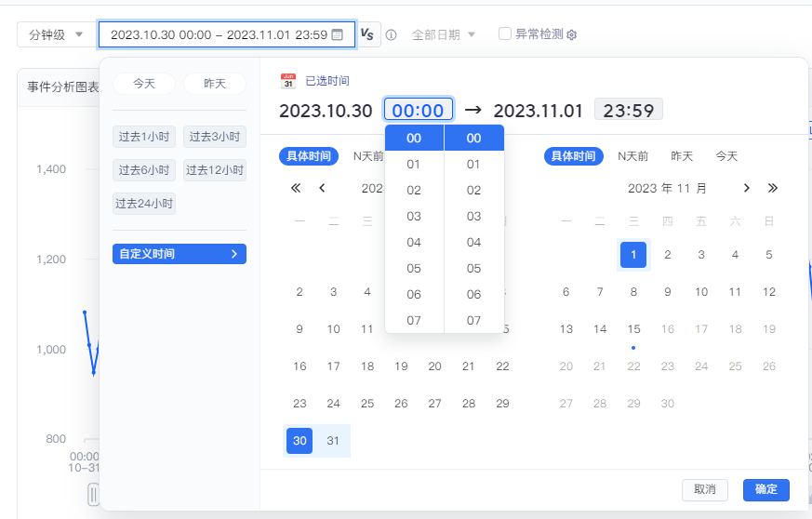Click the VS compare icon
The height and width of the screenshot is (519, 812).
pos(367,34)
